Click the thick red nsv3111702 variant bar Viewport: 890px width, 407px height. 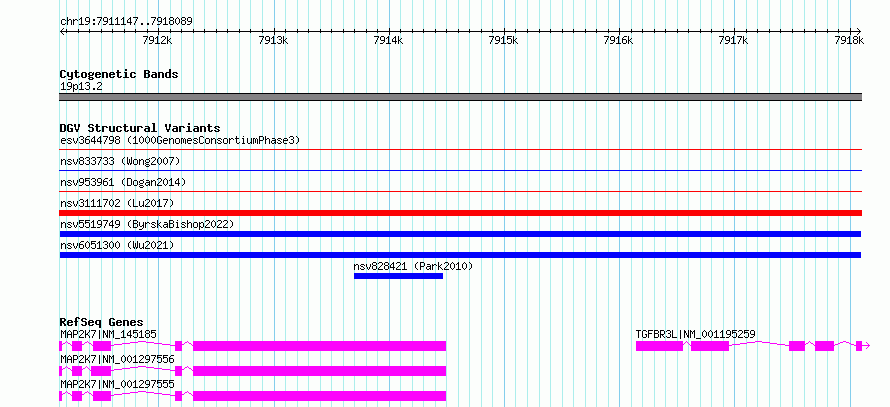coord(461,213)
